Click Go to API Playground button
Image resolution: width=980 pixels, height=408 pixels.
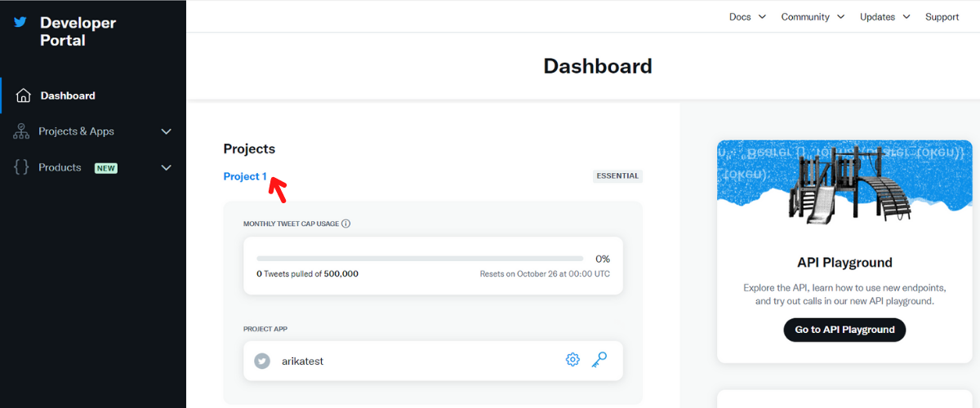point(844,330)
